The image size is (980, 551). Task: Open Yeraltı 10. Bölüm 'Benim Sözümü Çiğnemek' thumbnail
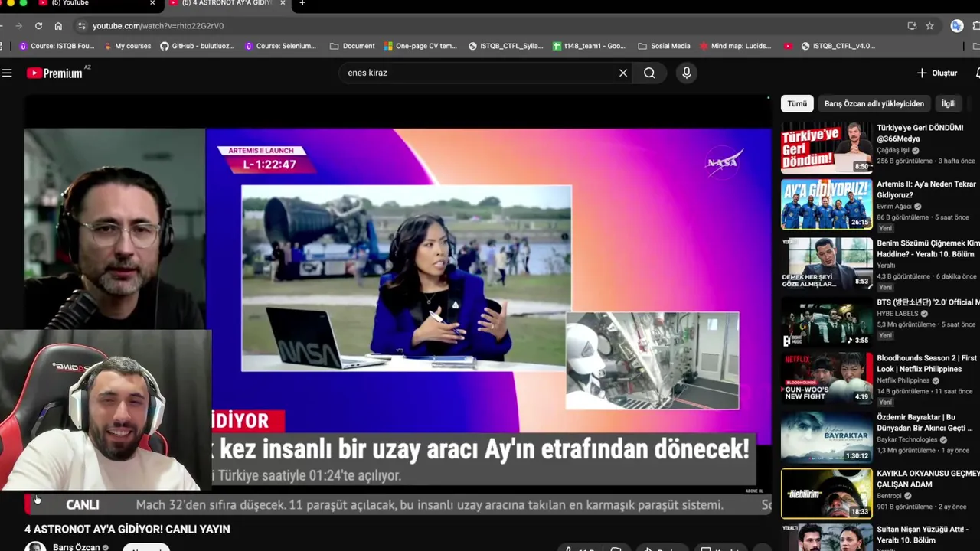tap(826, 262)
